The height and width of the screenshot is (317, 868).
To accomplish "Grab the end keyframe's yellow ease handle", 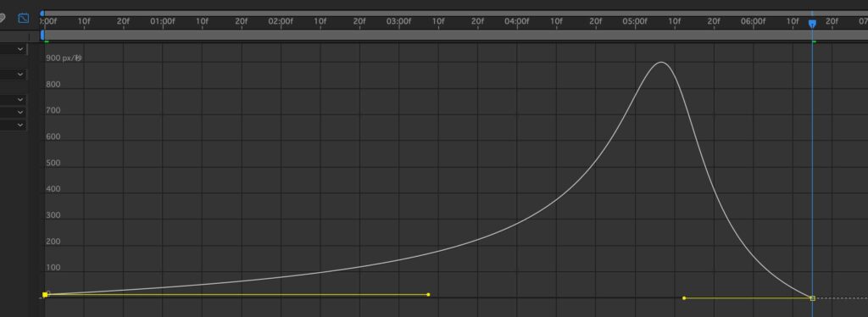I will (x=684, y=298).
